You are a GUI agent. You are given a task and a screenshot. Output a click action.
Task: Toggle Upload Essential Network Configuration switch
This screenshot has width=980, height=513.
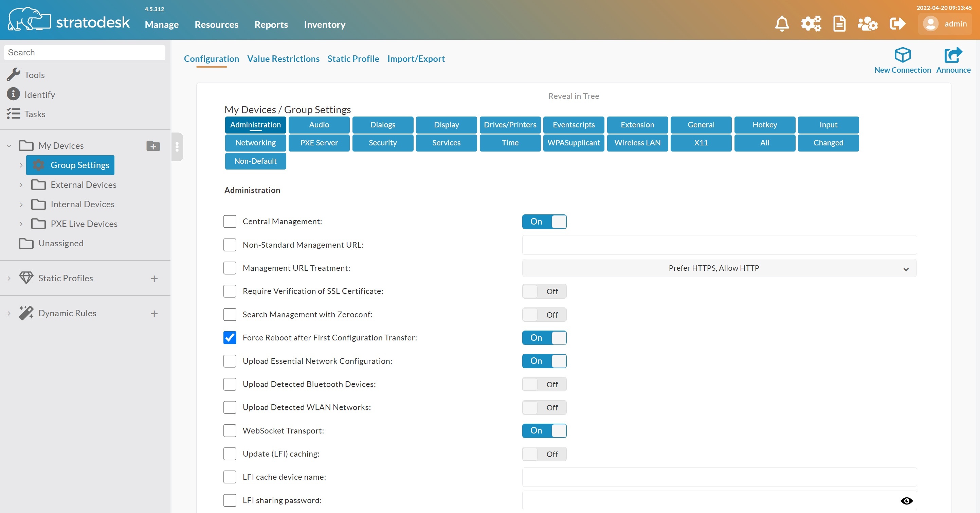[544, 361]
